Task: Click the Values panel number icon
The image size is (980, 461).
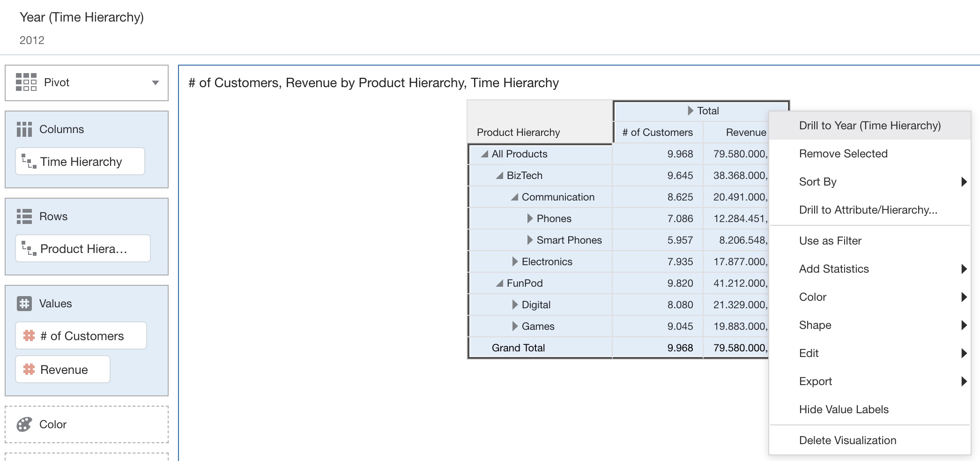Action: [x=24, y=304]
